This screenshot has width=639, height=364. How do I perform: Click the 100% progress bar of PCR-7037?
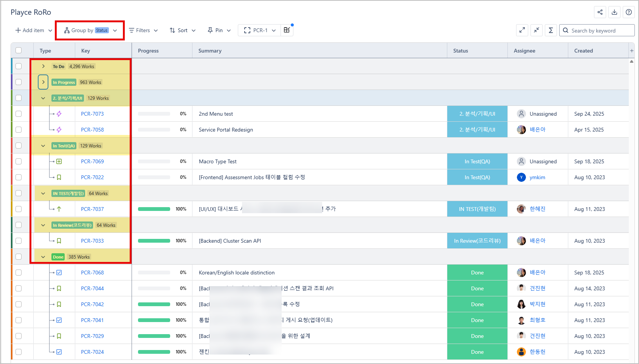click(x=154, y=209)
